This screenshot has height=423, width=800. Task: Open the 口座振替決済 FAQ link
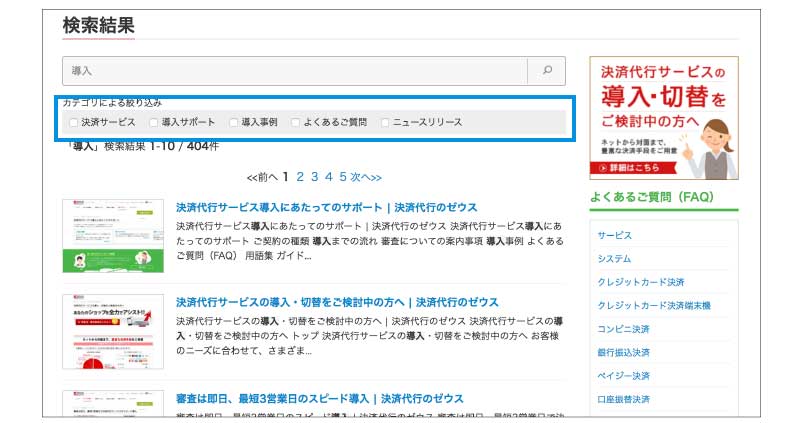click(623, 400)
